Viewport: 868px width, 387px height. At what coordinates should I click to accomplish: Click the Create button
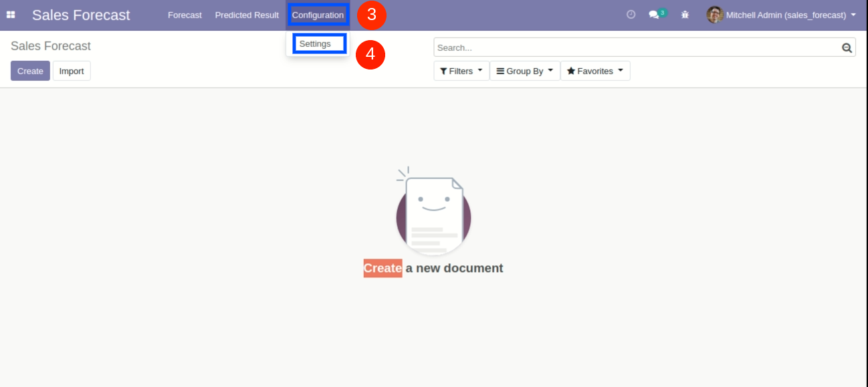pyautogui.click(x=30, y=71)
